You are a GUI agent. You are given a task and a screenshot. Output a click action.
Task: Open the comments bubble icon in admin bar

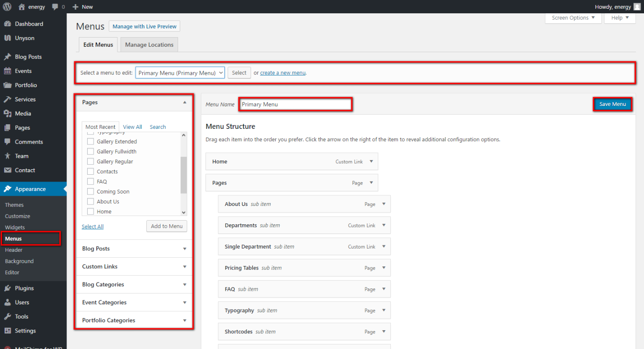click(55, 7)
